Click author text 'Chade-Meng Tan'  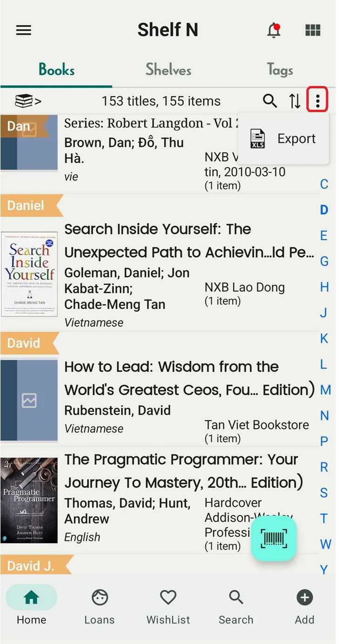click(x=115, y=305)
